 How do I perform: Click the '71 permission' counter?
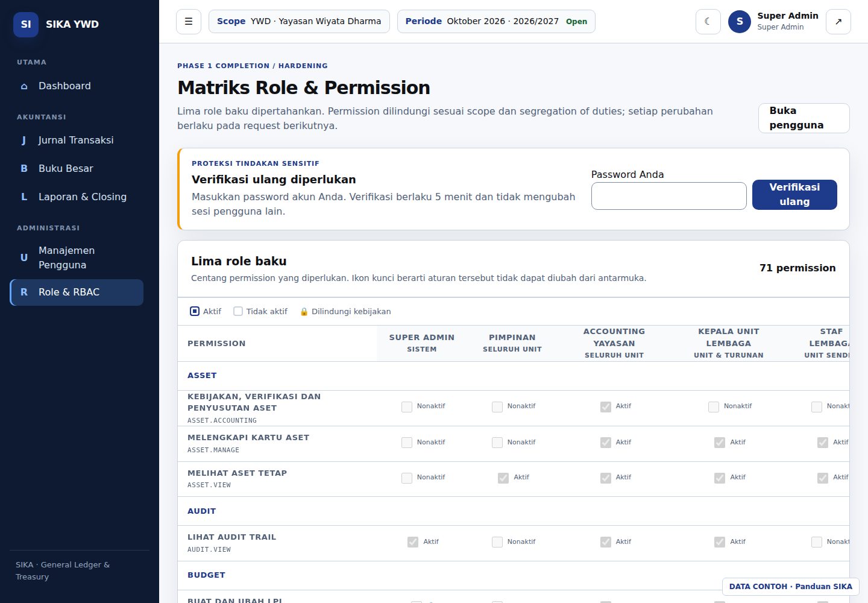797,268
